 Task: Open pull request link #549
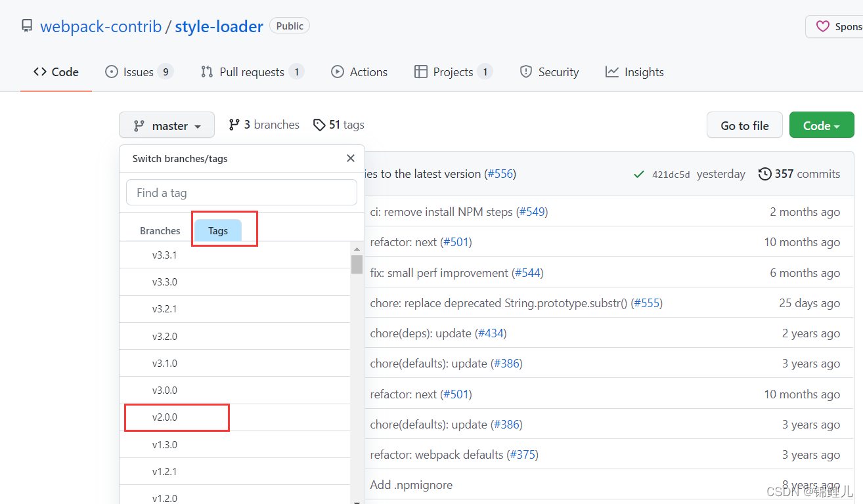click(x=532, y=212)
